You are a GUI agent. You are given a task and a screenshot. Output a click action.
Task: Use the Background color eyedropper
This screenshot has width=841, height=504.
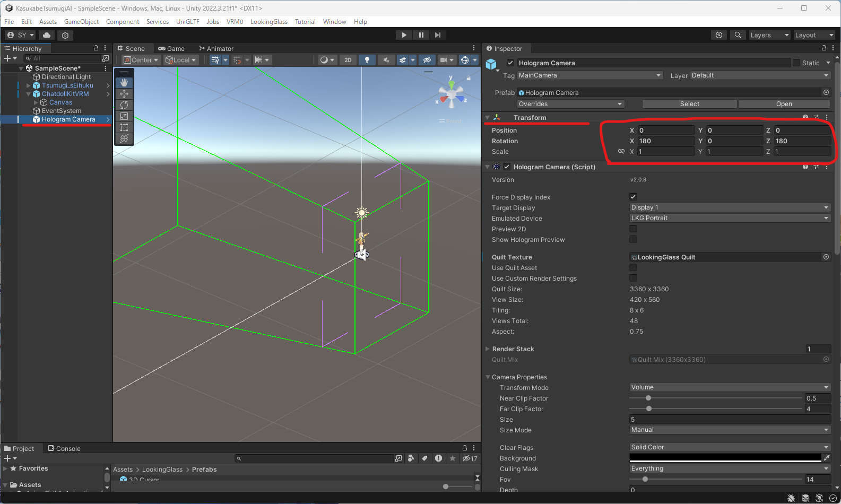[827, 458]
